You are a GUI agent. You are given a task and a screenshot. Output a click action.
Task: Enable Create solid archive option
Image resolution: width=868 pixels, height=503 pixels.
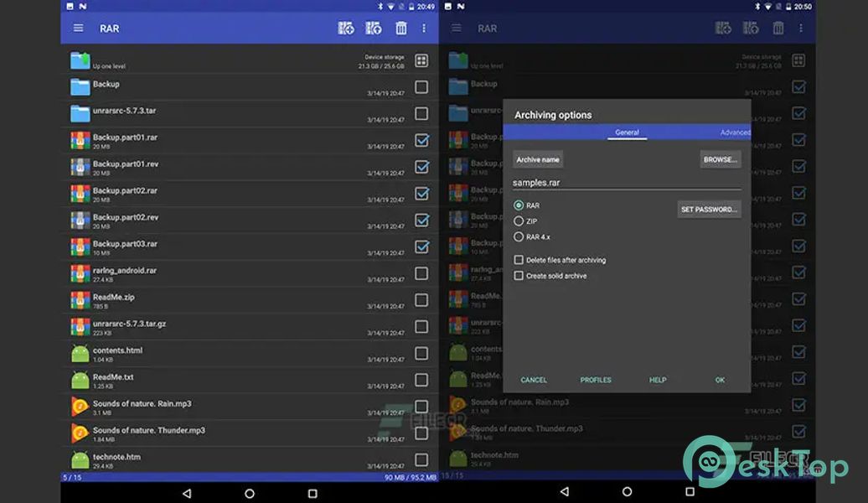coord(519,276)
